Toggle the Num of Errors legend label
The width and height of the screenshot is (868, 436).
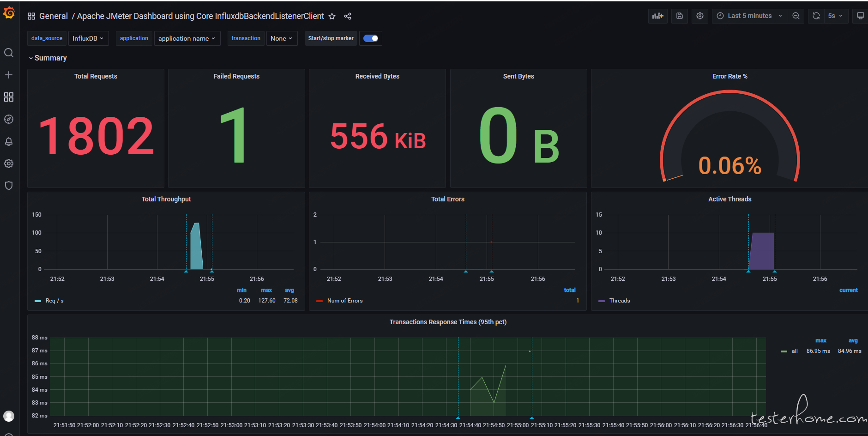click(345, 301)
